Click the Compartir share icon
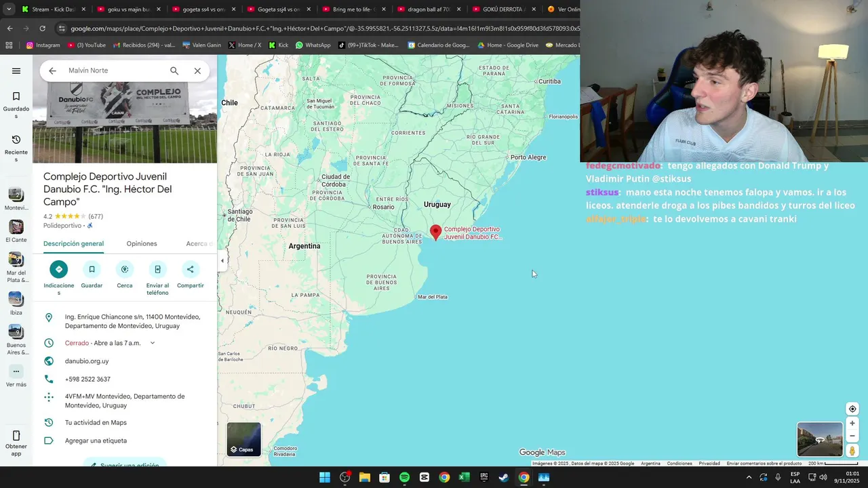This screenshot has width=868, height=488. pos(191,269)
